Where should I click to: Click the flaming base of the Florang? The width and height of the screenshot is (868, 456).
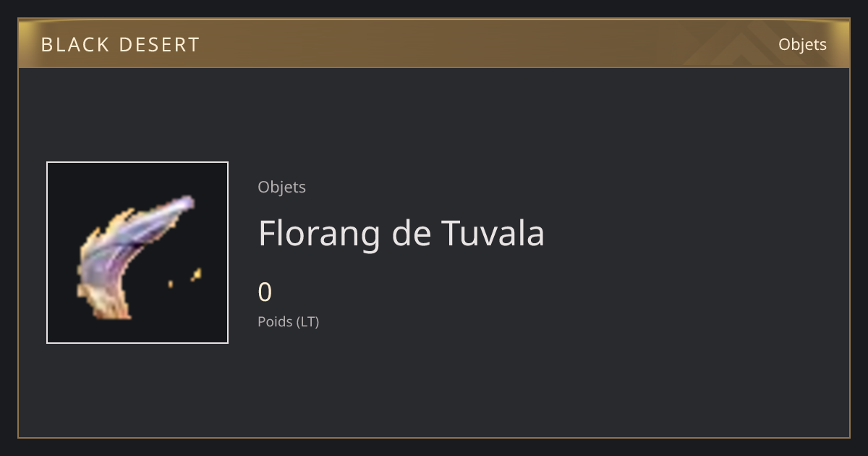click(x=109, y=303)
